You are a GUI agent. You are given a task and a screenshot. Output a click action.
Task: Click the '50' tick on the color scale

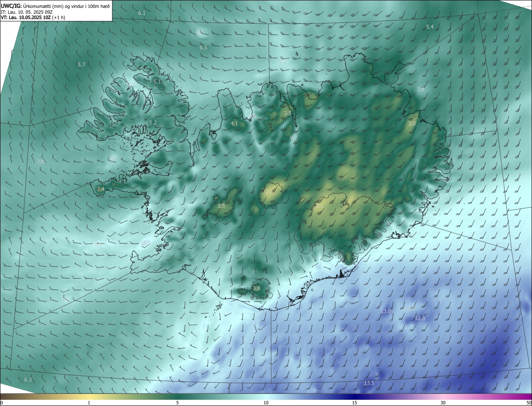(528, 403)
